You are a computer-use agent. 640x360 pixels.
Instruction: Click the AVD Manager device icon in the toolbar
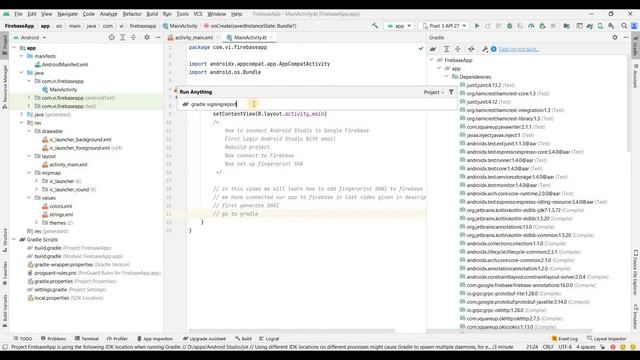click(x=600, y=26)
